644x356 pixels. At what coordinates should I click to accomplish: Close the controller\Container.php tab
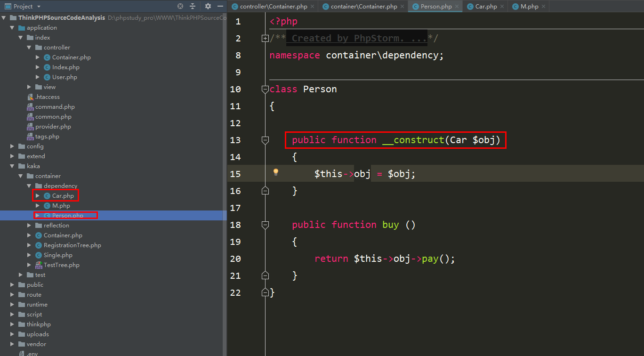point(313,7)
